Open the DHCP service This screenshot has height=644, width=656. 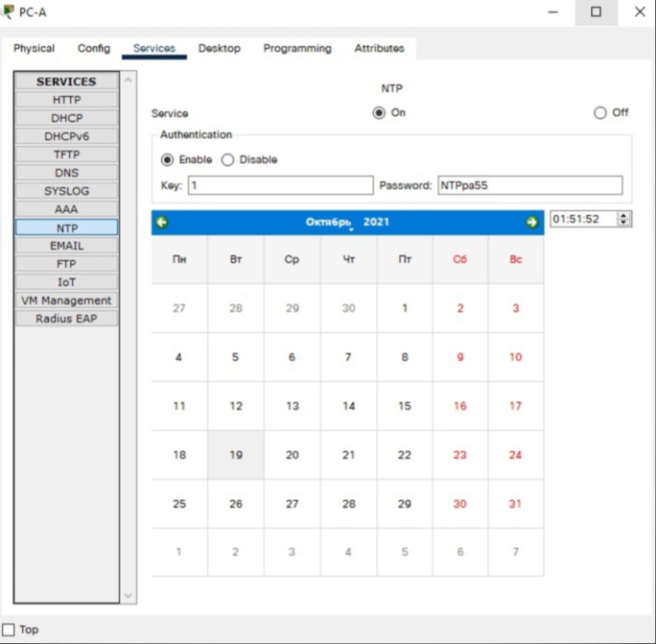66,118
